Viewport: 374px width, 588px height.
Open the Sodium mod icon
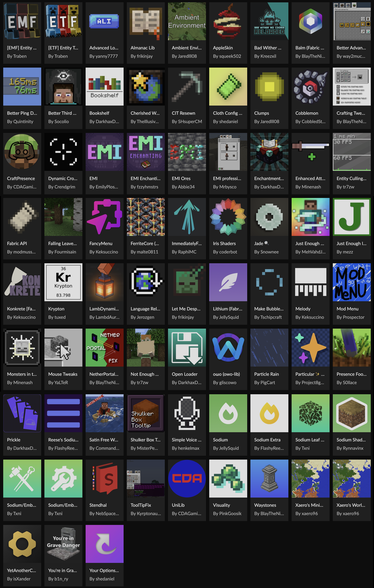(228, 413)
